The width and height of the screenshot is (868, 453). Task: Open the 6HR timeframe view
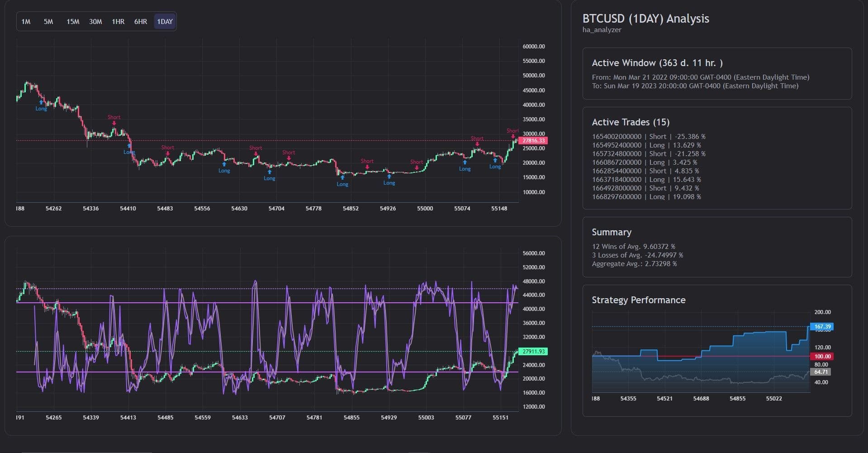141,22
